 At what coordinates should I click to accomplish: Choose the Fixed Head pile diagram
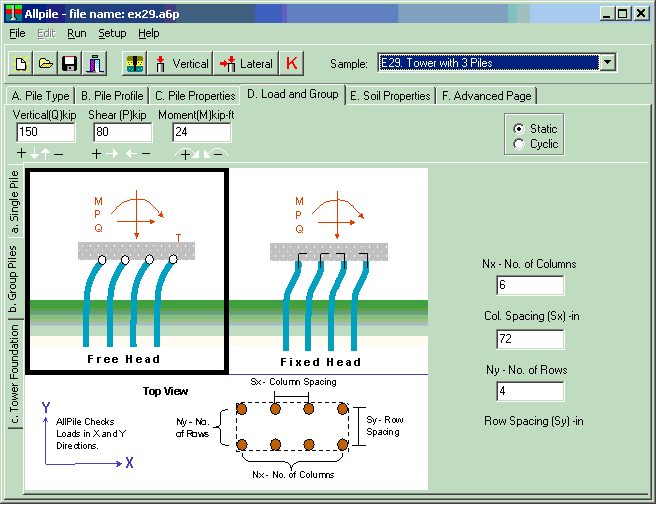click(x=328, y=270)
